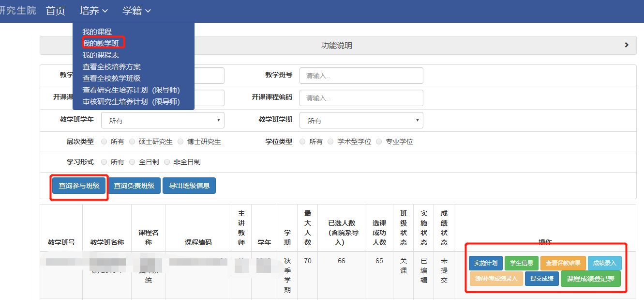Screen dimensions: 644x300
Task: Open 我的课程表 from the menu
Action: coord(101,55)
